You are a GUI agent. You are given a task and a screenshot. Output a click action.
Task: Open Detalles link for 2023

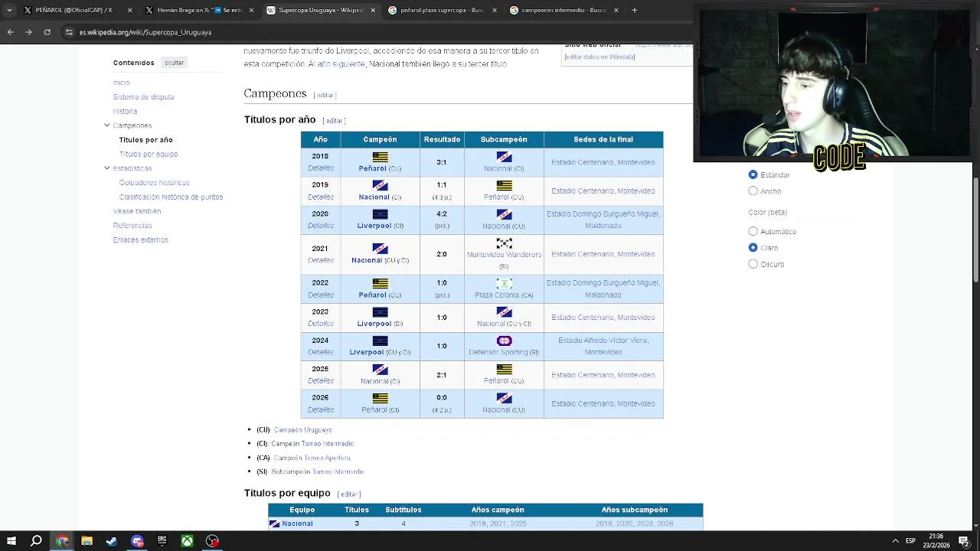pyautogui.click(x=320, y=324)
